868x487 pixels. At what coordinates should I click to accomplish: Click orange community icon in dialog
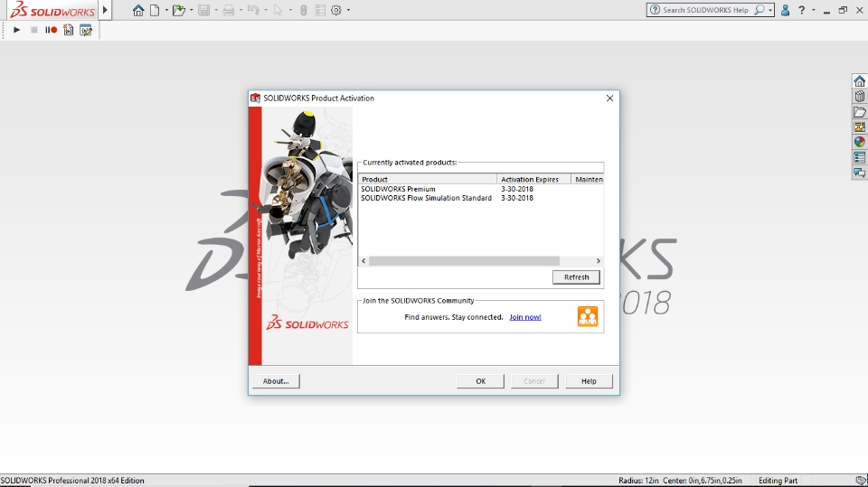click(x=588, y=316)
